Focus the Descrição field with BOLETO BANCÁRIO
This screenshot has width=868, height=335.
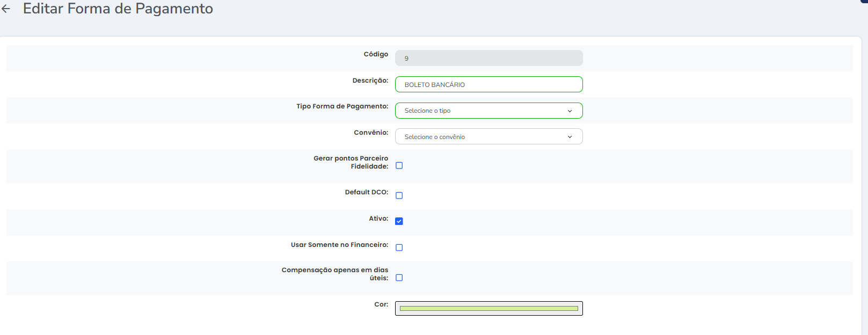[488, 84]
